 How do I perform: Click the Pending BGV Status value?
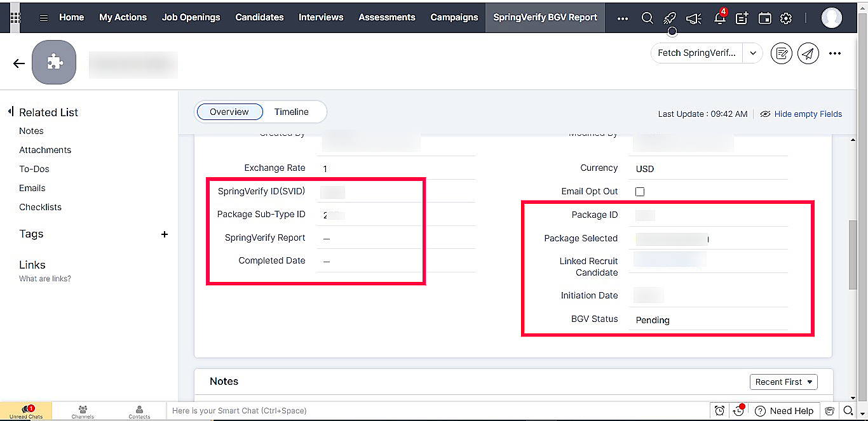pos(653,321)
